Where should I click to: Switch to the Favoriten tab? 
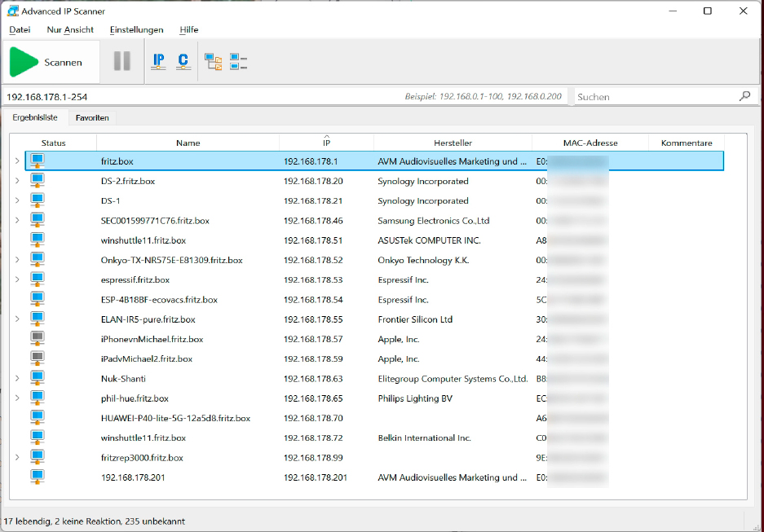click(x=92, y=118)
